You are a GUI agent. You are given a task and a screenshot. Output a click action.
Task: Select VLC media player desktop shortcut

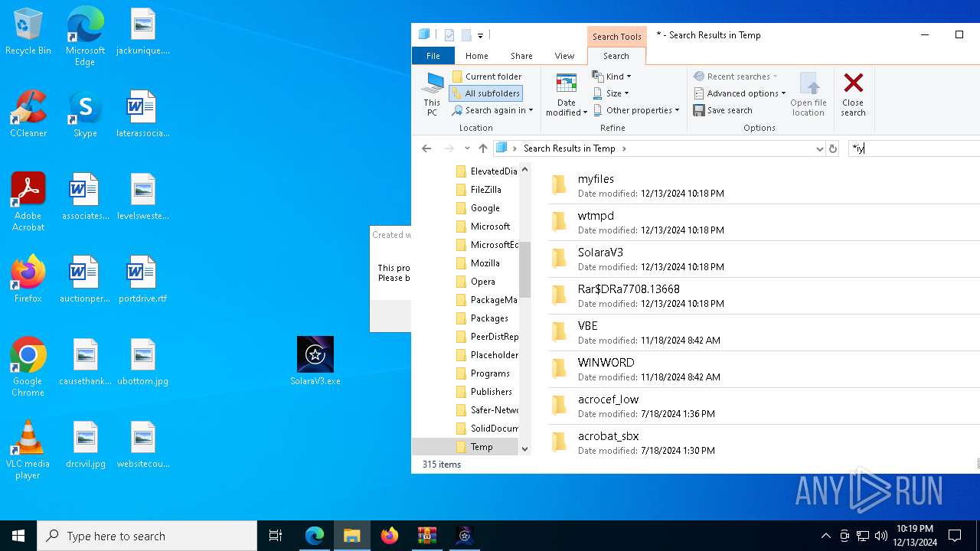tap(28, 450)
